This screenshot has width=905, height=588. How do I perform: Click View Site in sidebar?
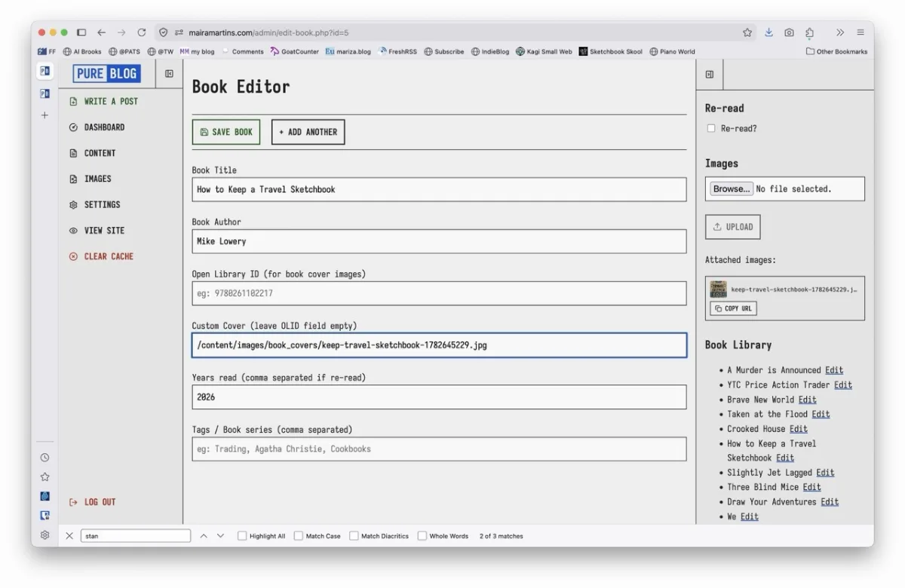tap(97, 231)
